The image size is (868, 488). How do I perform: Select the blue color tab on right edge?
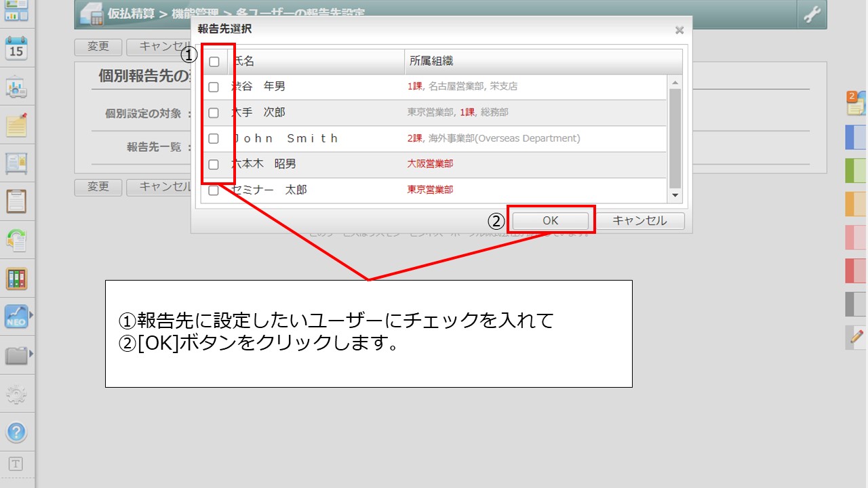[x=856, y=137]
